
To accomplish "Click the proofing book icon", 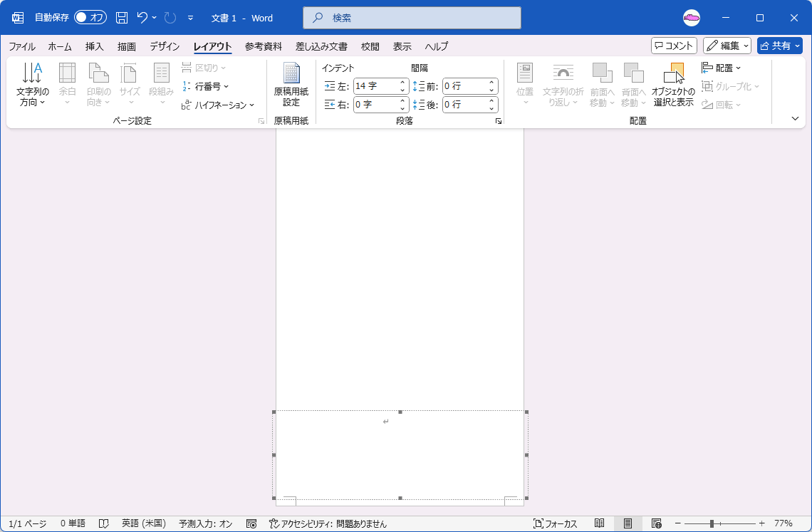I will (x=103, y=523).
